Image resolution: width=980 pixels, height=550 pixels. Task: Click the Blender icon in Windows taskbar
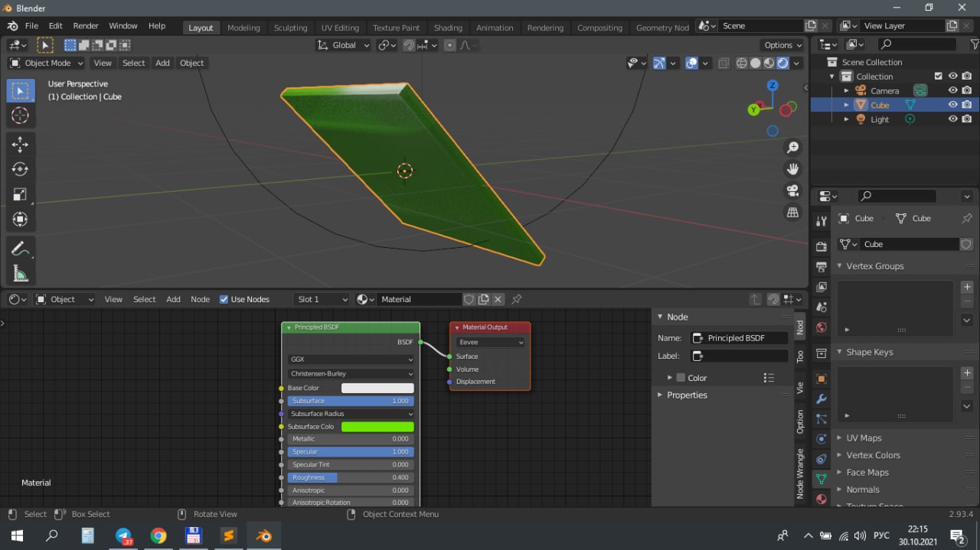pyautogui.click(x=264, y=535)
